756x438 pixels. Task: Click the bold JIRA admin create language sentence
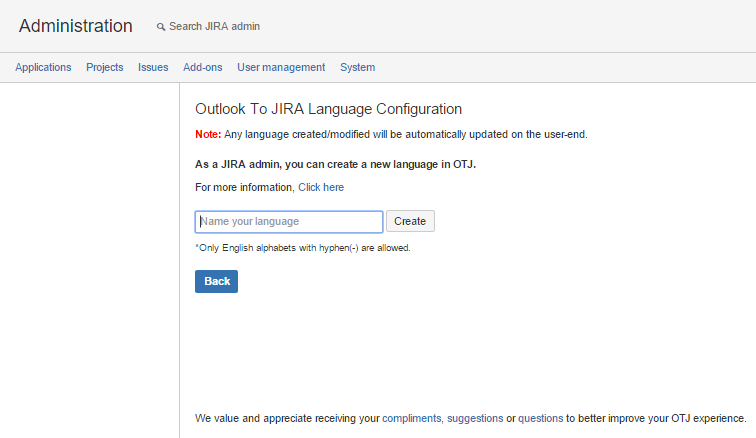pyautogui.click(x=336, y=164)
